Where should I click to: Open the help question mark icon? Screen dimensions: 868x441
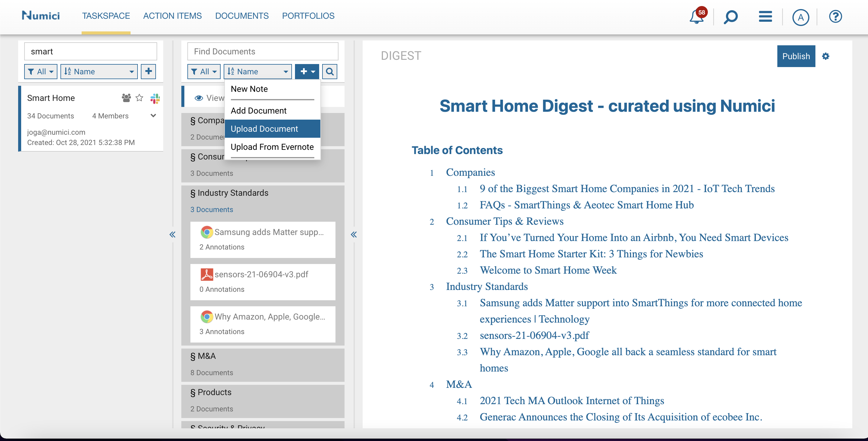coord(835,16)
